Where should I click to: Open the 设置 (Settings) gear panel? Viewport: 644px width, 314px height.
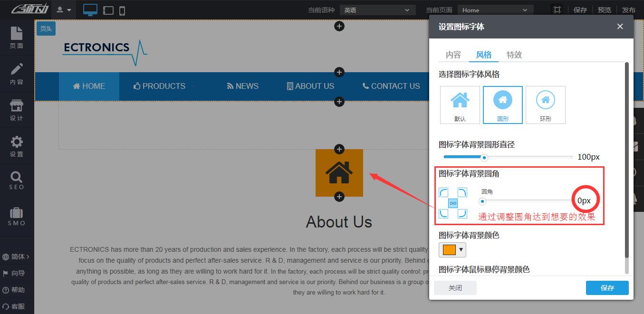click(17, 146)
